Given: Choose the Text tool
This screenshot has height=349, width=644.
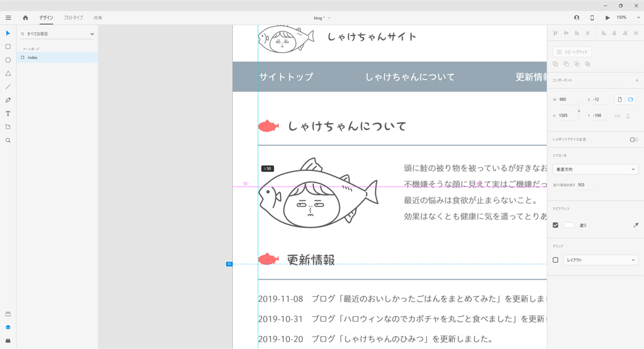Looking at the screenshot, I should pos(8,114).
